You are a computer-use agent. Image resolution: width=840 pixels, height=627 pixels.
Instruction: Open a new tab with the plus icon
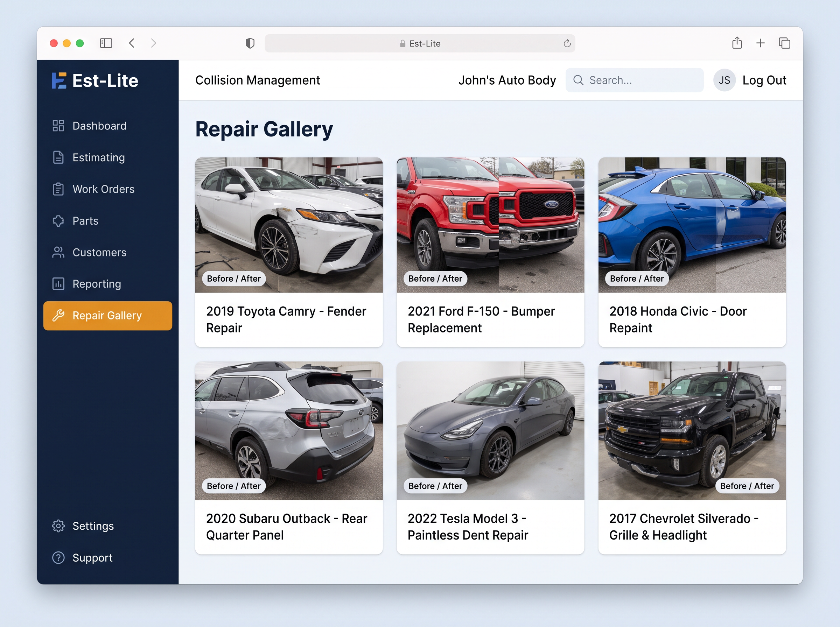(x=760, y=43)
